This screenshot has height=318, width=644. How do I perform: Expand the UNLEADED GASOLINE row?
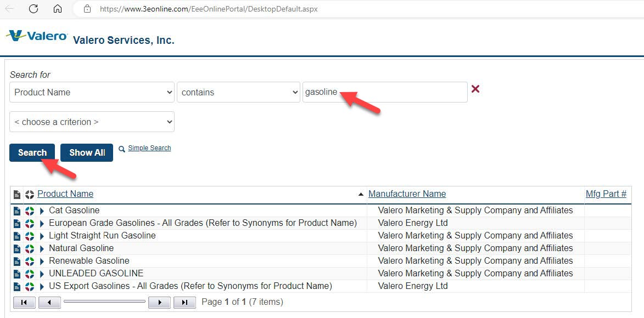pos(42,274)
